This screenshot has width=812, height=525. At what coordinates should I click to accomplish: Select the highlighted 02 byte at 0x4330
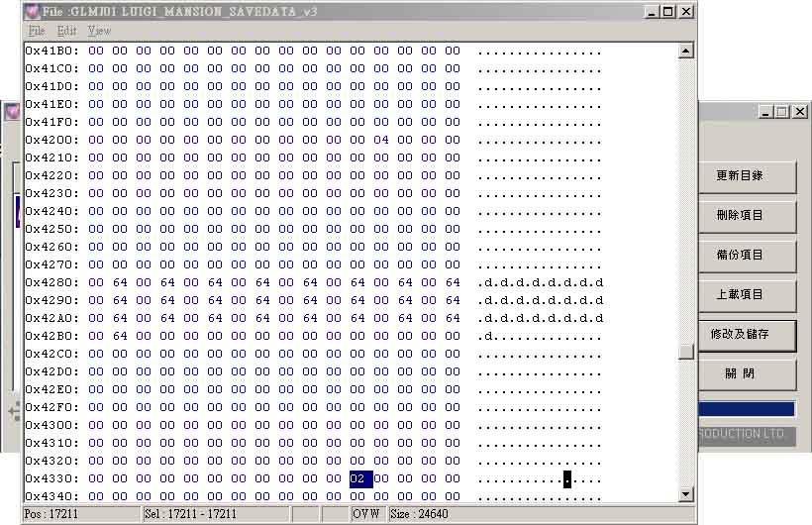click(361, 478)
